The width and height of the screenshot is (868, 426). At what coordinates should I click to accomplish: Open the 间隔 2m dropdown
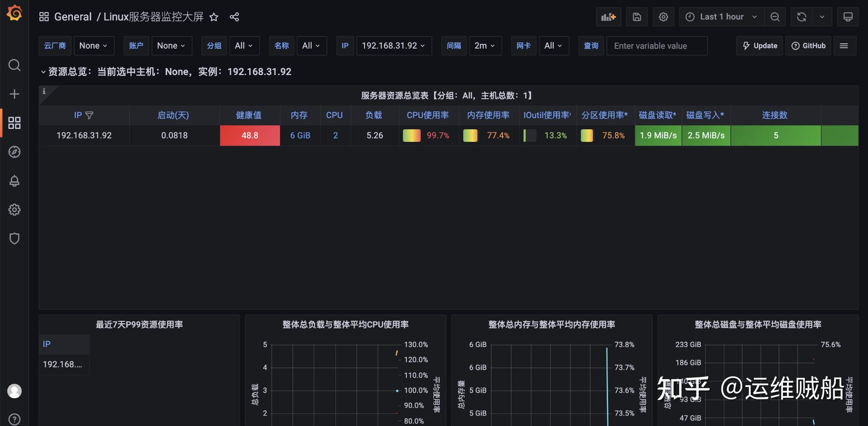pos(485,46)
